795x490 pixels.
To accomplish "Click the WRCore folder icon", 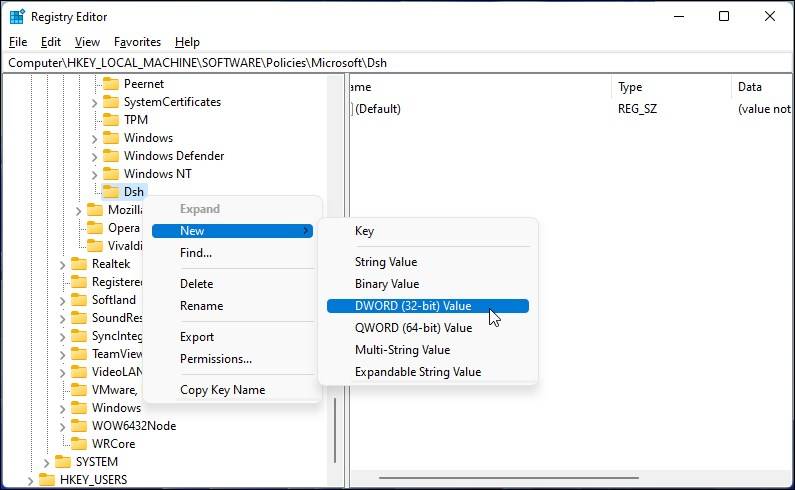I will pyautogui.click(x=79, y=444).
